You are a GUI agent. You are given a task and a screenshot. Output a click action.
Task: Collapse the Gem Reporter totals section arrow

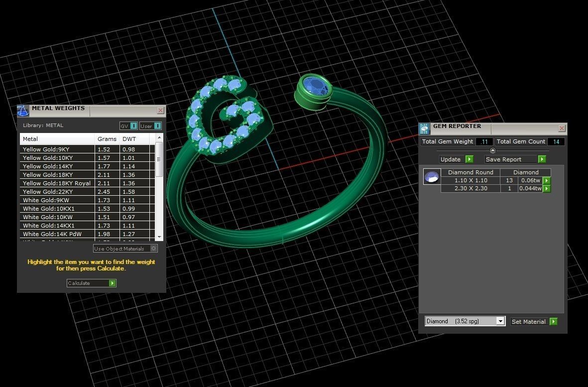pyautogui.click(x=493, y=151)
